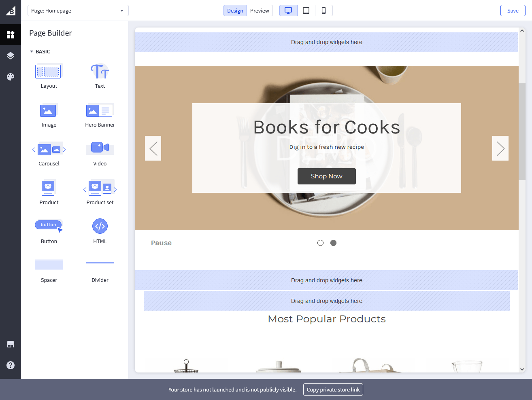Select the first carousel slide dot
532x400 pixels.
coord(320,243)
